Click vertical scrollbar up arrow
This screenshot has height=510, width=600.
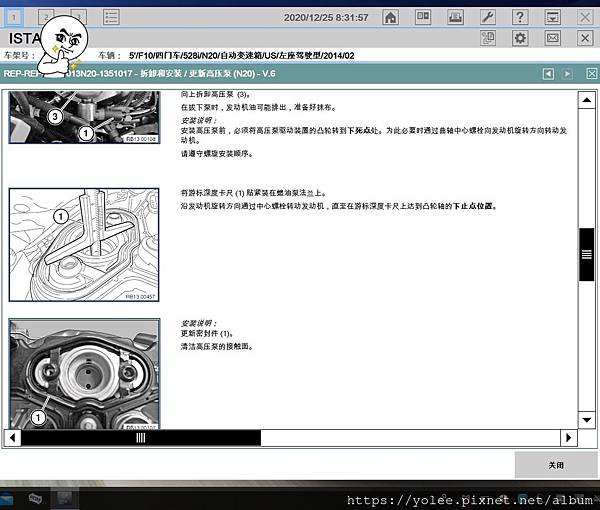587,100
